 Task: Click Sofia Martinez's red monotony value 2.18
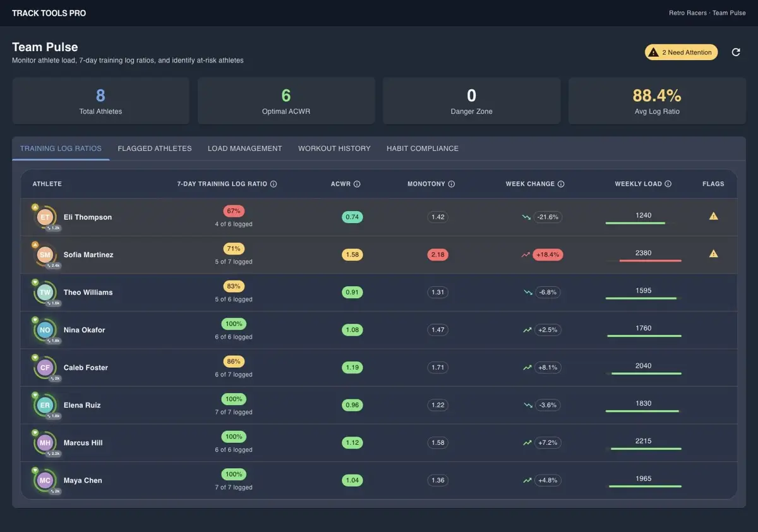pos(438,255)
